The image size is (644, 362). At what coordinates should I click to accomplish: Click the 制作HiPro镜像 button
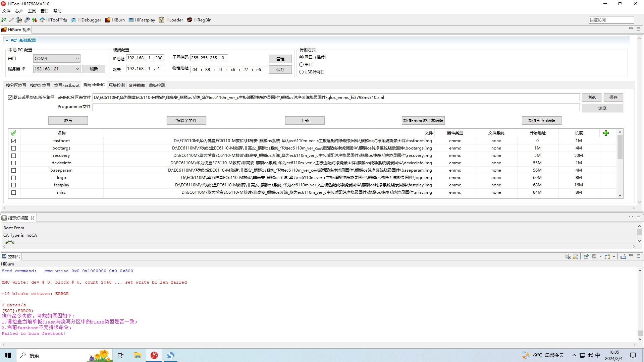(x=542, y=120)
